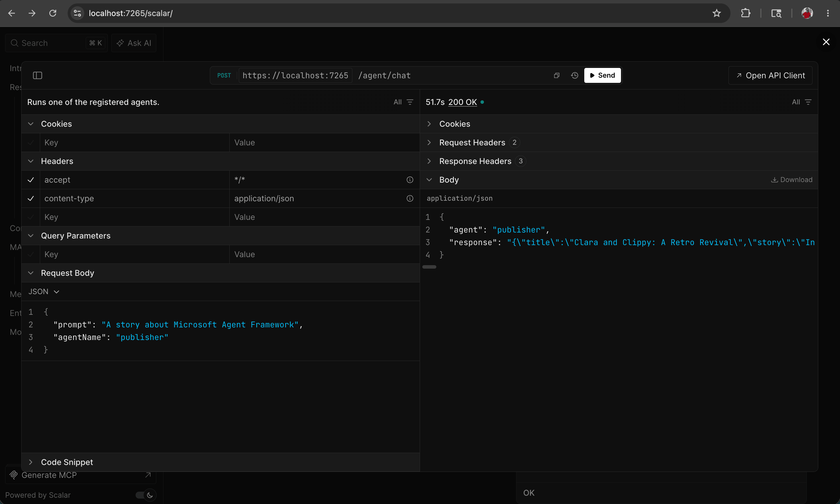
Task: Collapse the request Cookies section
Action: [x=31, y=124]
